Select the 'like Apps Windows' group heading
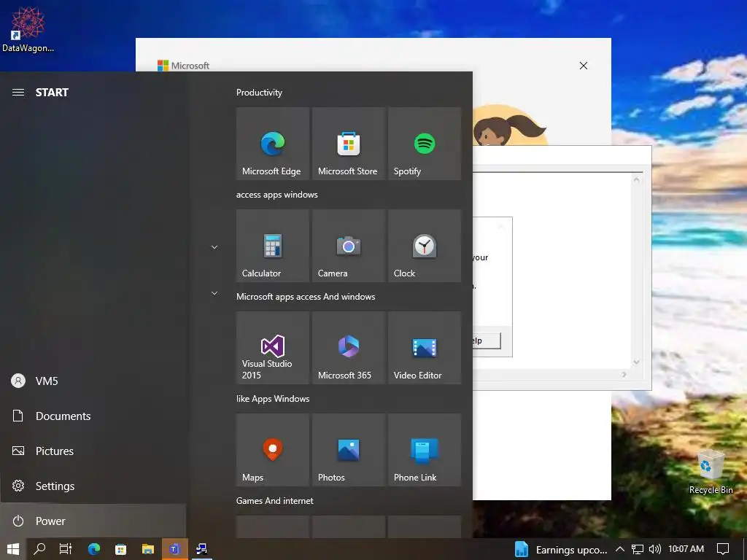 (x=273, y=399)
